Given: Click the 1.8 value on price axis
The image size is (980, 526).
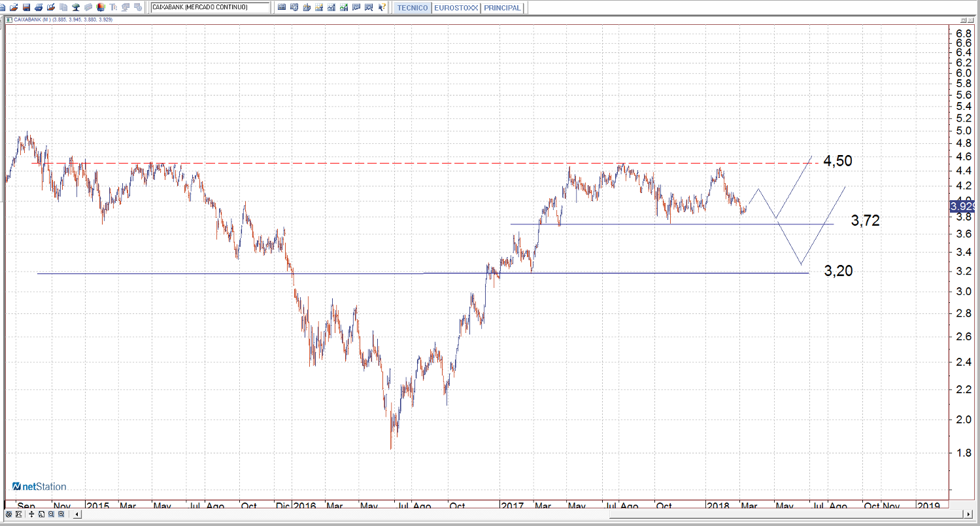Looking at the screenshot, I should pyautogui.click(x=962, y=453).
